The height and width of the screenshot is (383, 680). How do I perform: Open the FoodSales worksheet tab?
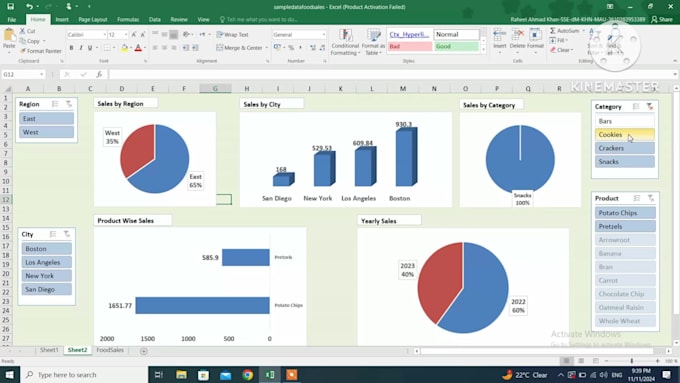point(110,350)
